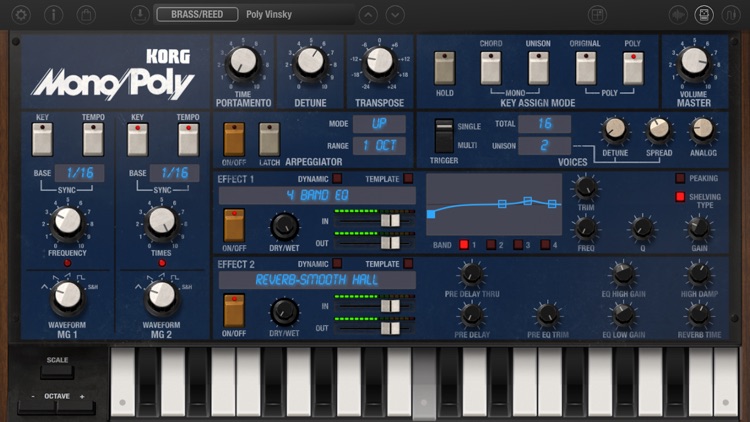This screenshot has height=422, width=750.
Task: Click the MG 1 FREQUENCY knob
Action: pos(67,223)
